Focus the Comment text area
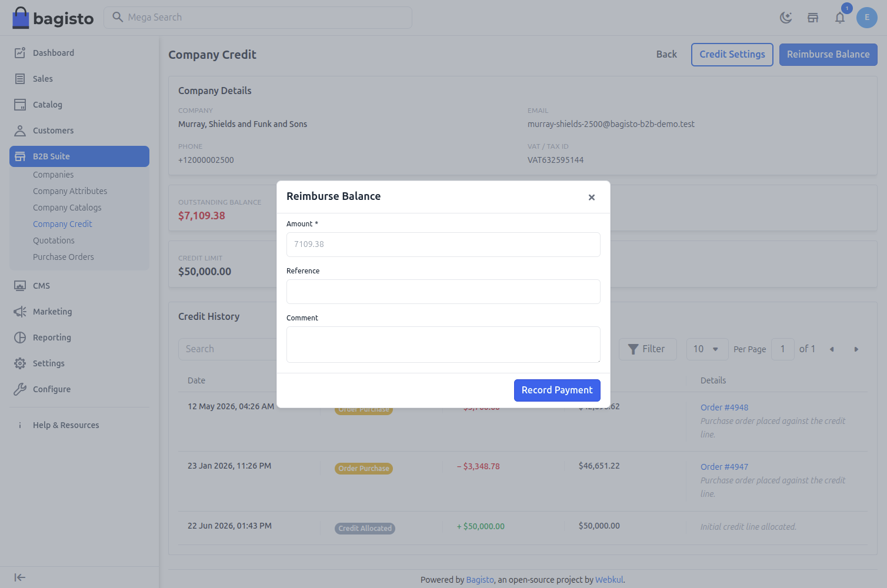 (443, 345)
